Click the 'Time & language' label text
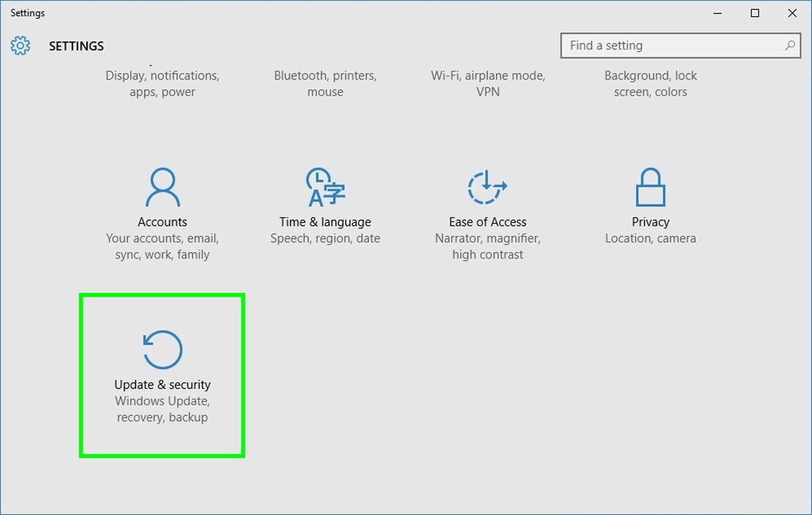This screenshot has height=515, width=812. coord(325,222)
